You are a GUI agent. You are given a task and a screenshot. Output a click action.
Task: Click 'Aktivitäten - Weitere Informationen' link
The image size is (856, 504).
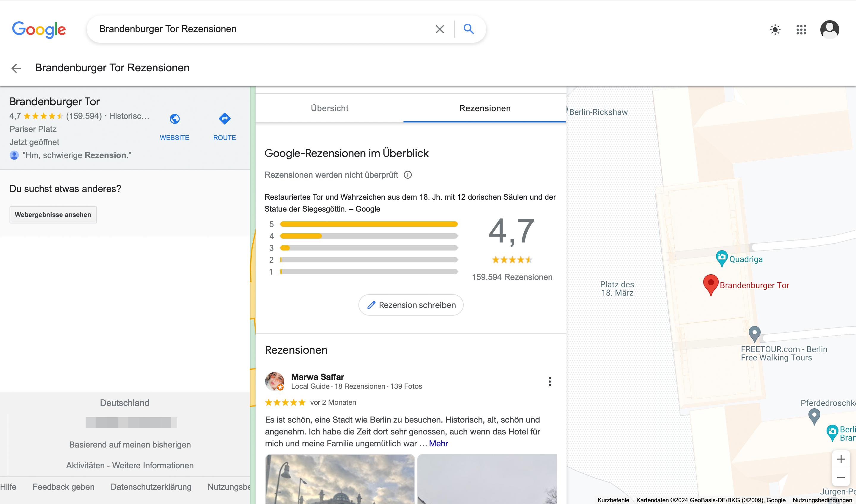click(x=130, y=465)
